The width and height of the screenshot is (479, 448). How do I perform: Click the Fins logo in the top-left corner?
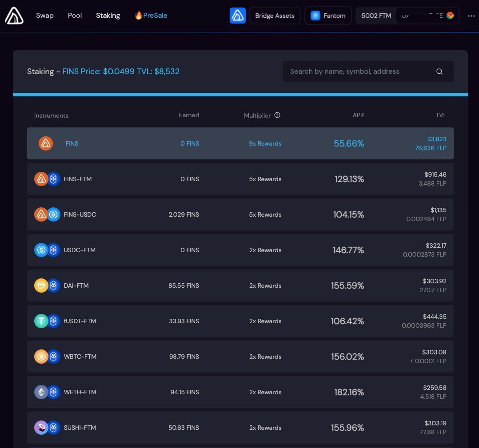click(x=14, y=16)
